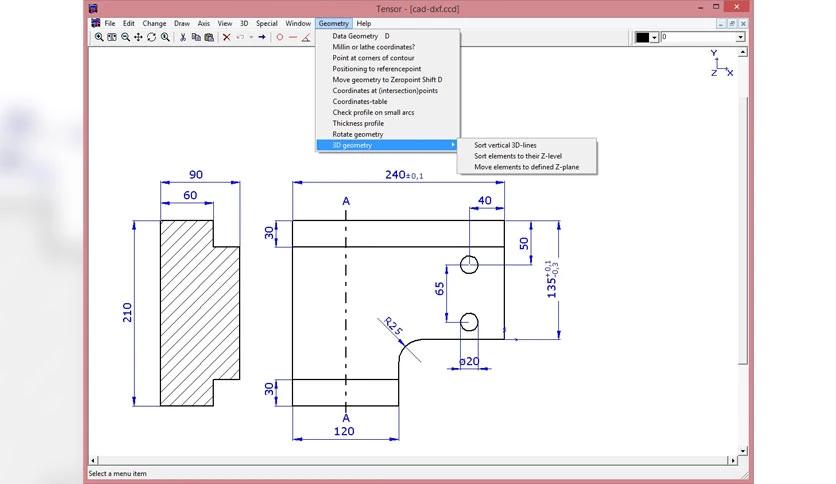Open Coordinates-table entry
The height and width of the screenshot is (484, 836).
pos(388,102)
